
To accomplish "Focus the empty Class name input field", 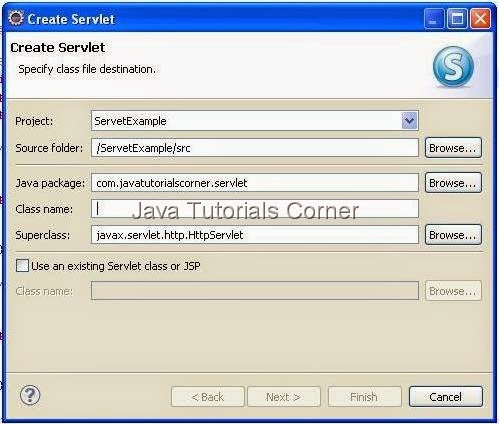I will pyautogui.click(x=255, y=209).
